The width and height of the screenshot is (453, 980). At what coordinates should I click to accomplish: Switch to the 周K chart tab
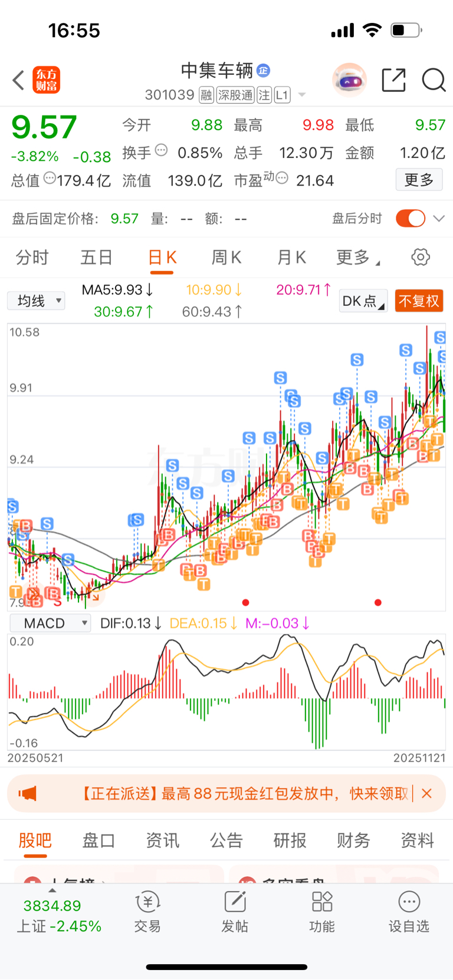(x=226, y=258)
